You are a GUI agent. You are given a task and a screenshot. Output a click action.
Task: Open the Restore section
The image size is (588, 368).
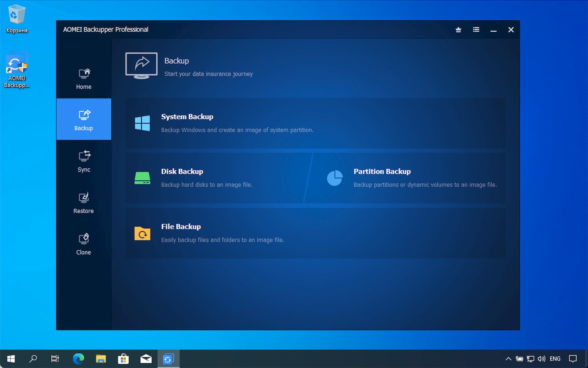tap(83, 202)
